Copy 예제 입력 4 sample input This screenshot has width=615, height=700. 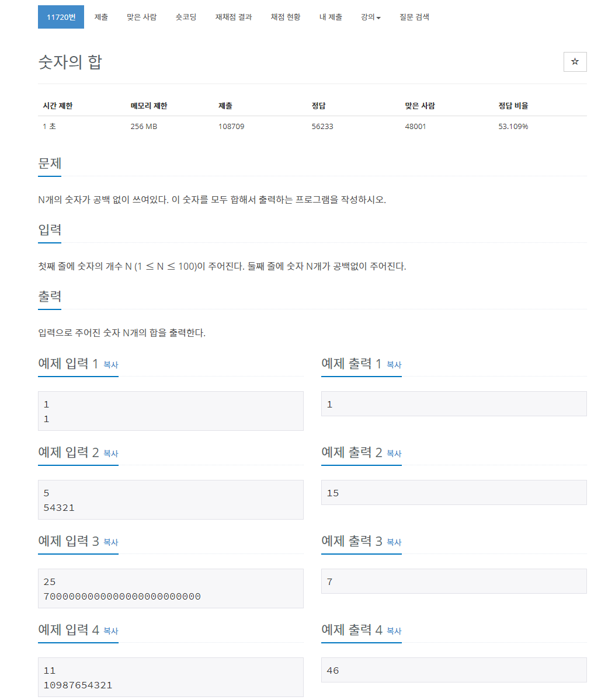tap(112, 631)
